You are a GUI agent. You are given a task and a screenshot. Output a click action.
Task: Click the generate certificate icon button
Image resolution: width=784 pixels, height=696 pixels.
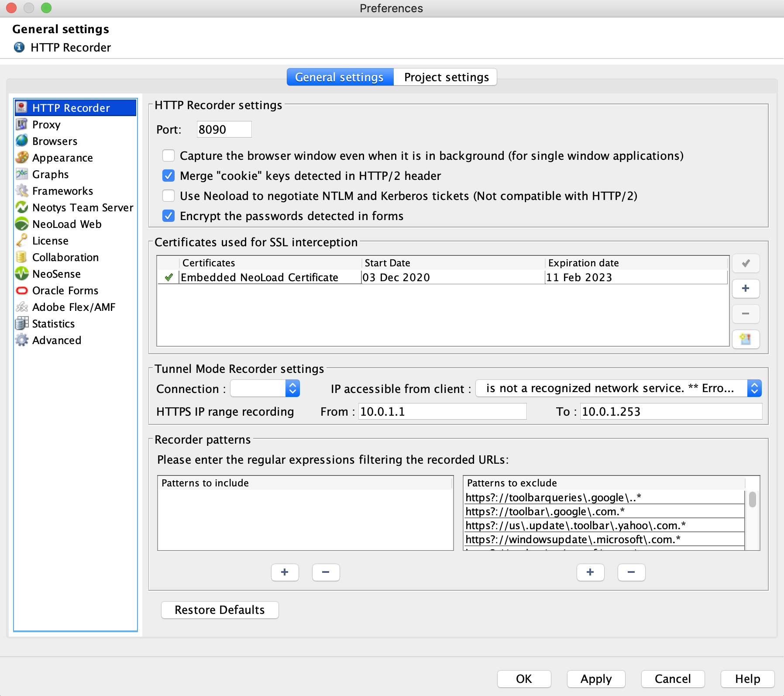(746, 339)
